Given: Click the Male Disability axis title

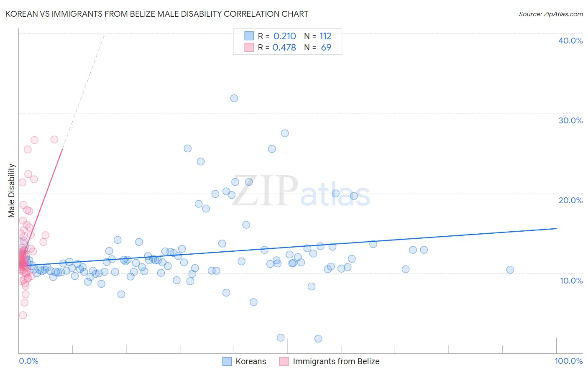Looking at the screenshot, I should pyautogui.click(x=12, y=191).
